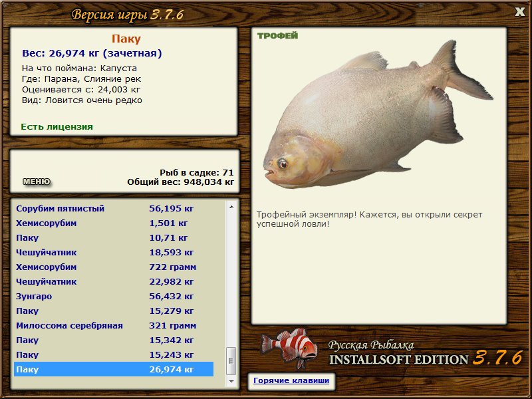Click the fish list scroll down arrow

point(231,382)
